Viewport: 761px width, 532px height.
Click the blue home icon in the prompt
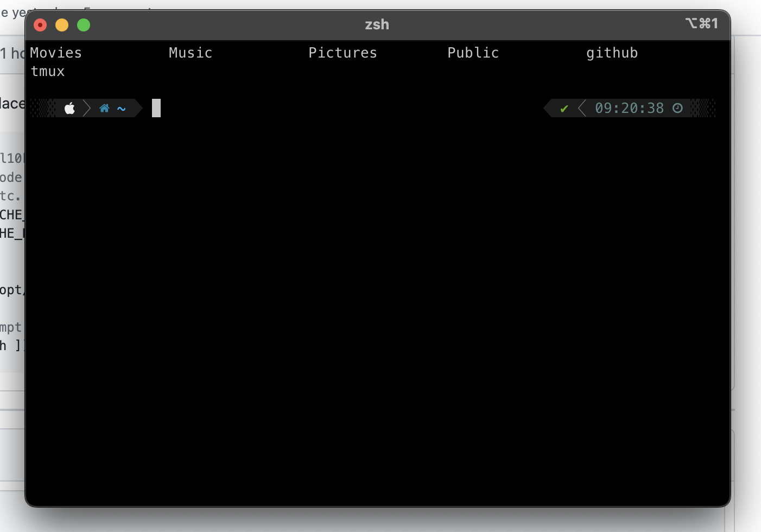tap(104, 108)
